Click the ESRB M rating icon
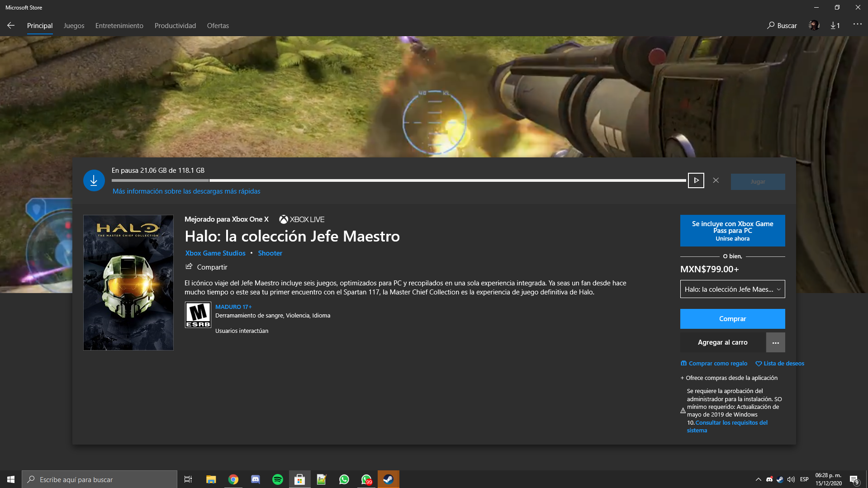Image resolution: width=868 pixels, height=488 pixels. tap(198, 315)
